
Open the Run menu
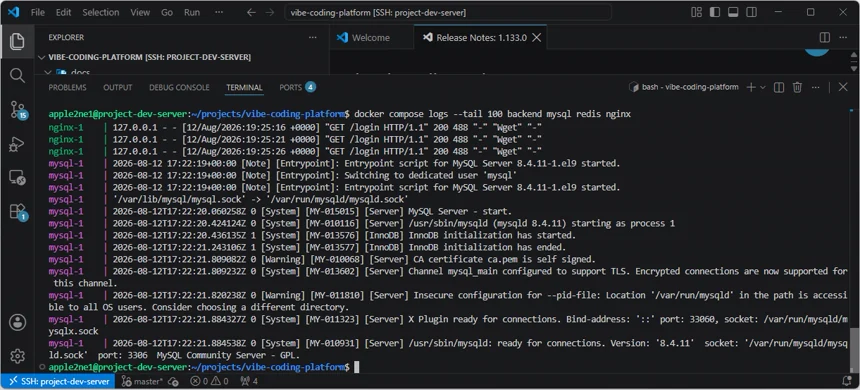click(x=192, y=12)
